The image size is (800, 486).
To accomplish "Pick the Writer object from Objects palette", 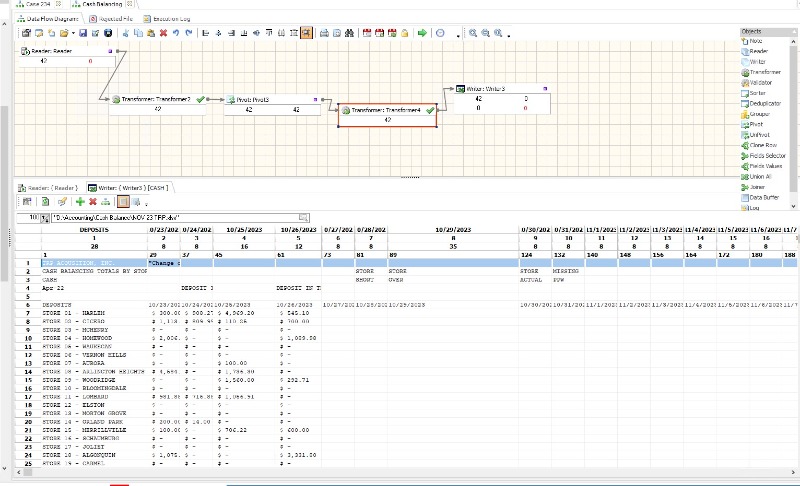I will click(754, 62).
